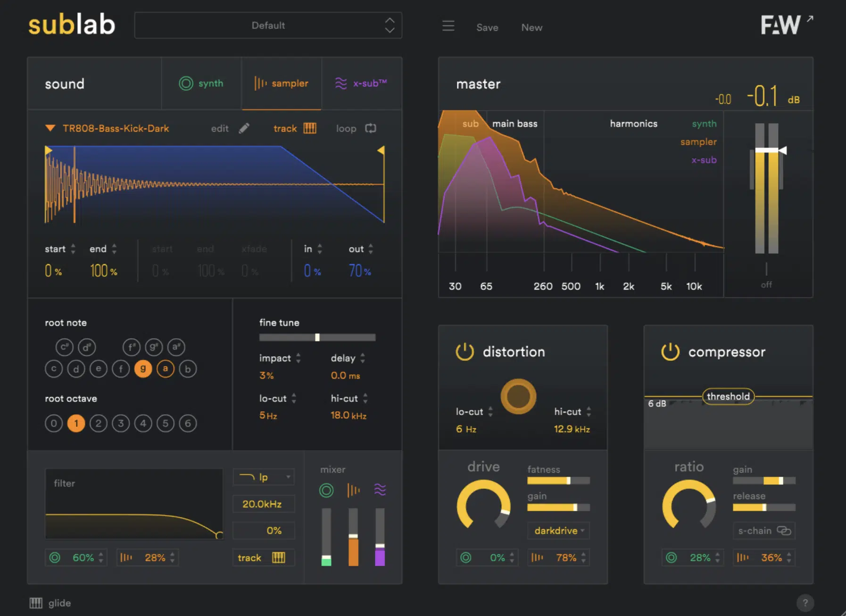This screenshot has width=846, height=616.
Task: Click compressor synth amount icon
Action: coord(672,558)
